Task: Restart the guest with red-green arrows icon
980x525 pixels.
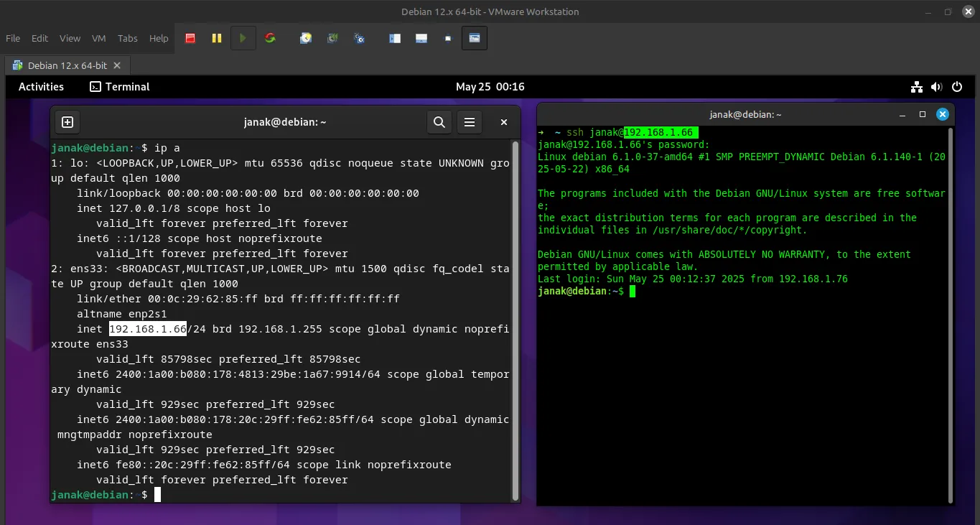Action: click(x=270, y=38)
